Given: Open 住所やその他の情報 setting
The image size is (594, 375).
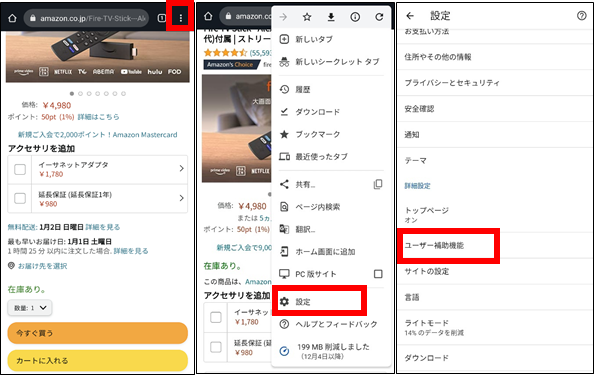Looking at the screenshot, I should [494, 57].
